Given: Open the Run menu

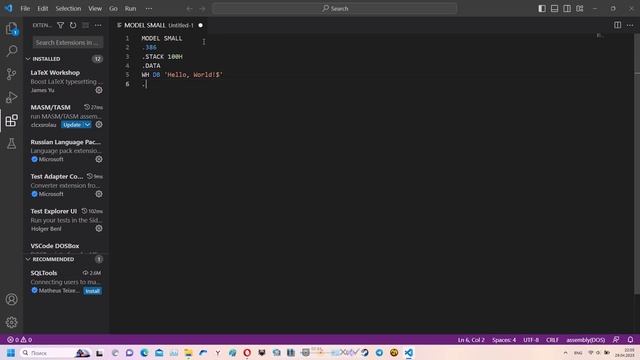Looking at the screenshot, I should (130, 9).
